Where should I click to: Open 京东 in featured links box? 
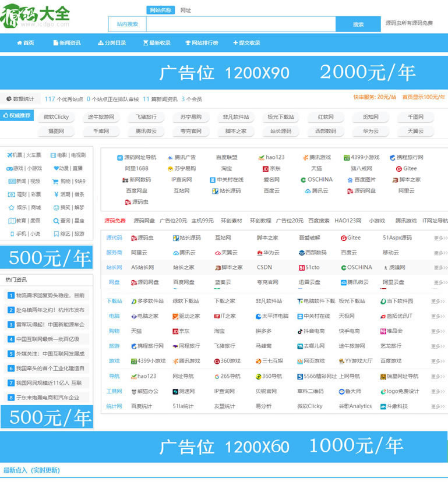(x=271, y=168)
